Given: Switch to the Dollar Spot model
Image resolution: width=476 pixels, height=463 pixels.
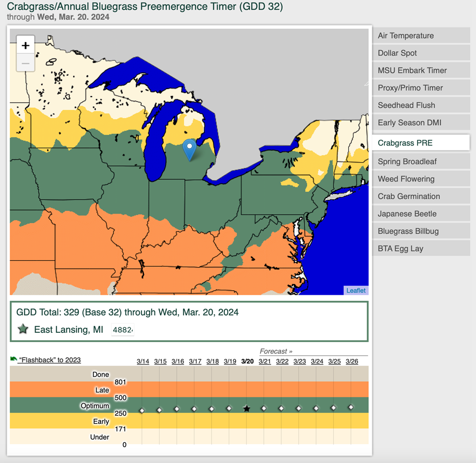Looking at the screenshot, I should pyautogui.click(x=421, y=53).
